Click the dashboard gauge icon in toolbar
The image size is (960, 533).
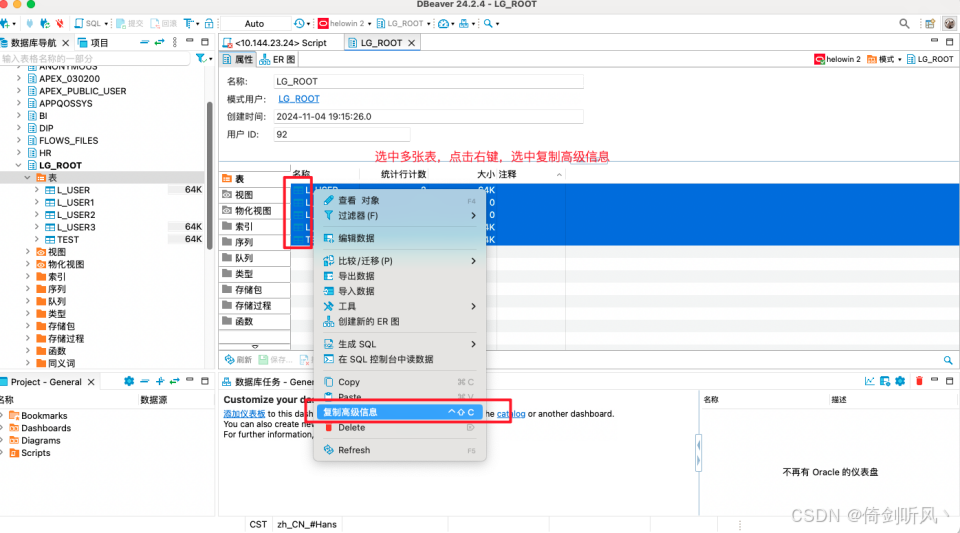pyautogui.click(x=443, y=23)
